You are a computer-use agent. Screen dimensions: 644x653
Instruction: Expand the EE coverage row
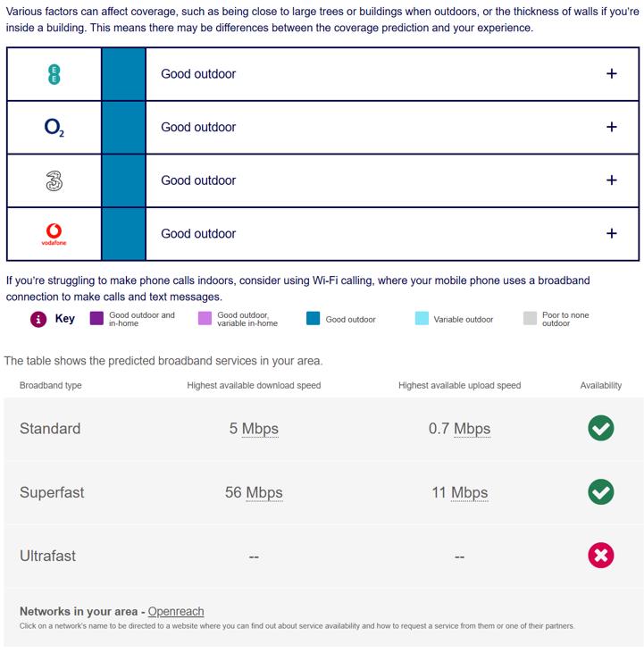coord(611,74)
